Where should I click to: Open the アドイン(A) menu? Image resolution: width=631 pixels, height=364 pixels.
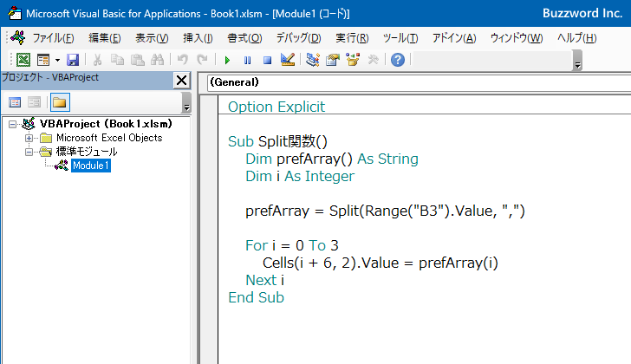pyautogui.click(x=454, y=38)
